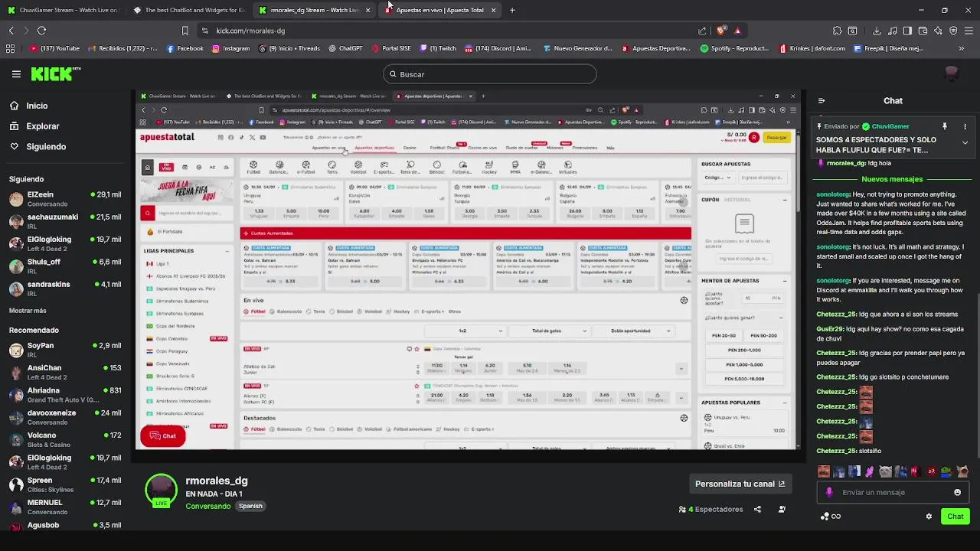Click the apps grid bookmark icon

(11, 48)
